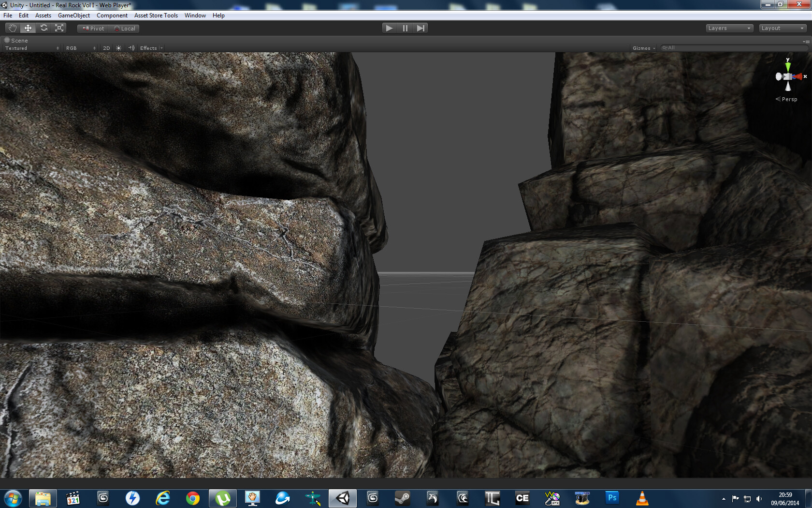Viewport: 812px width, 508px height.
Task: Toggle scene lighting sun icon
Action: coord(118,48)
